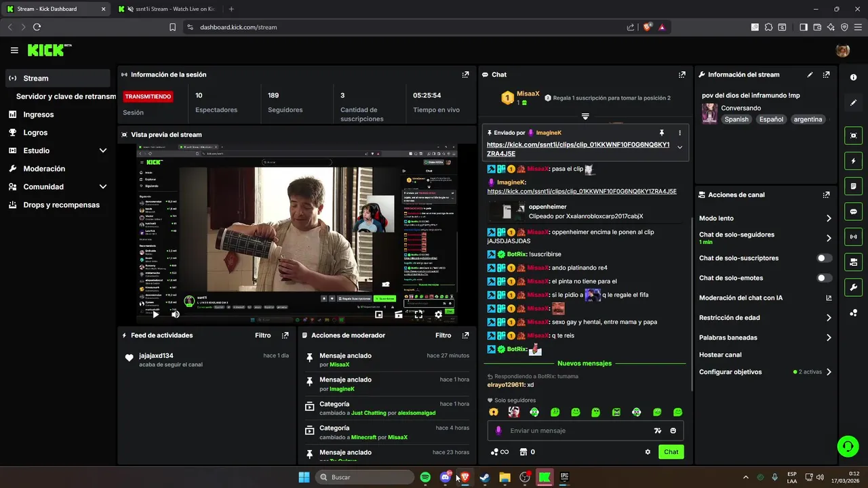This screenshot has width=868, height=488.
Task: Toggle the channel actions widget icon
Action: click(854, 262)
